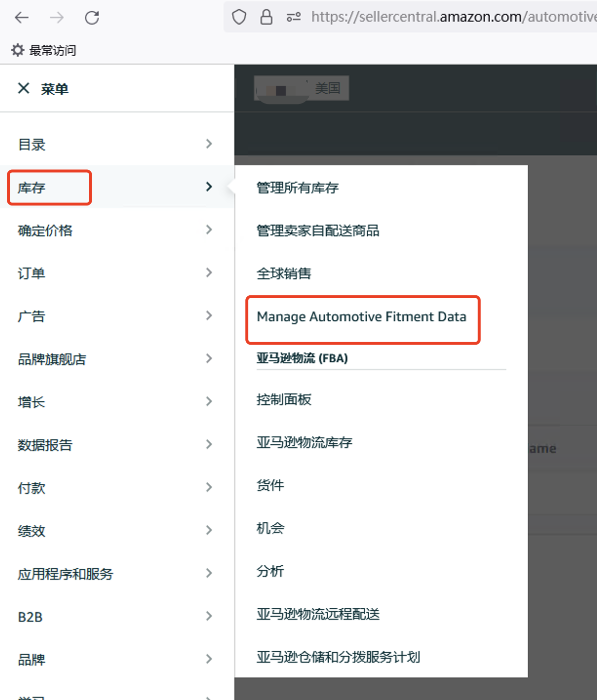Open 管理所有库存 link
Image resolution: width=597 pixels, height=700 pixels.
point(298,188)
